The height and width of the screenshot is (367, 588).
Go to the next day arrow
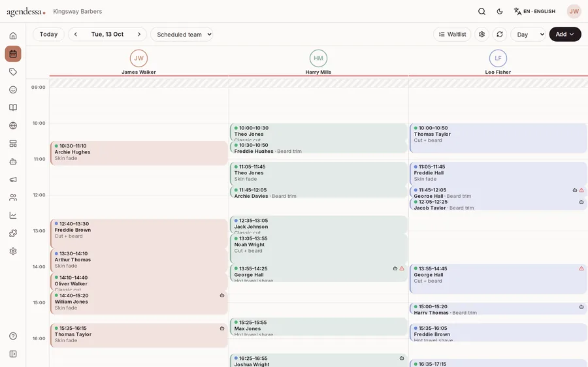[139, 34]
